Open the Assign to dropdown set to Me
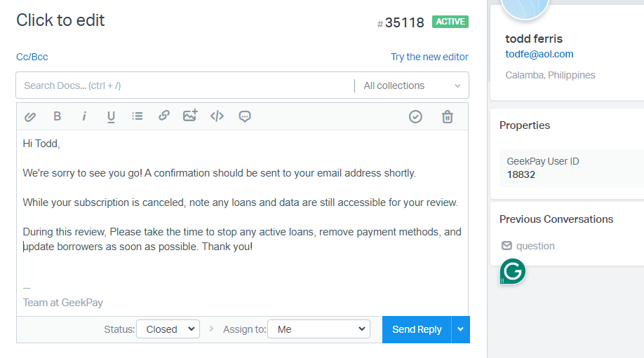 [x=318, y=329]
